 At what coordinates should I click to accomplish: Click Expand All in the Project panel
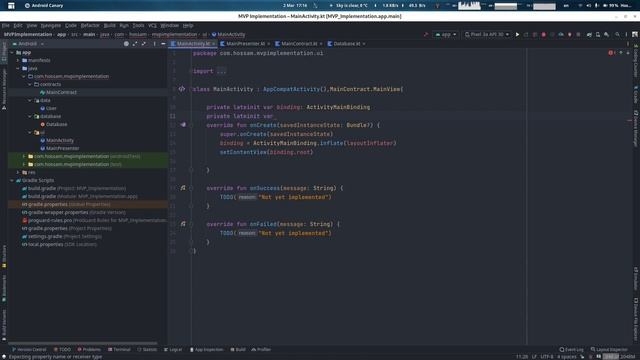(135, 44)
